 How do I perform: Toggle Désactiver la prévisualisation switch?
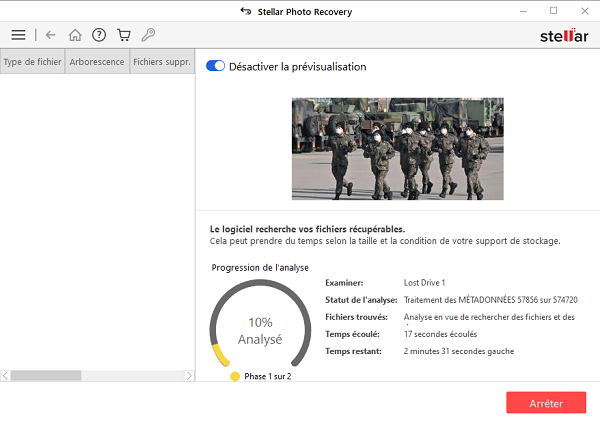tap(215, 66)
